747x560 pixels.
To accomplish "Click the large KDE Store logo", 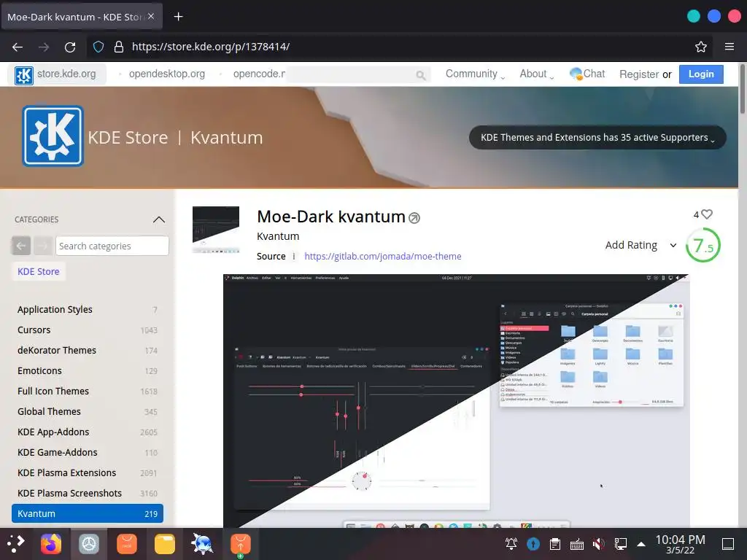I will (x=53, y=136).
